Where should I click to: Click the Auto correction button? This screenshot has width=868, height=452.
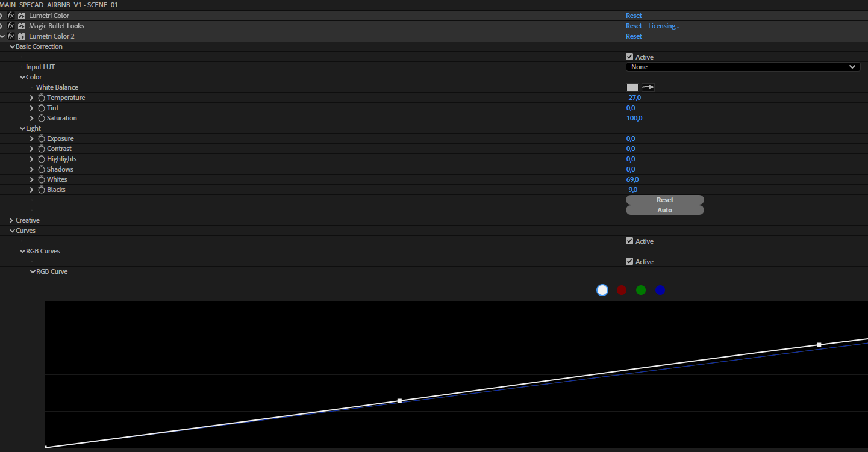tap(665, 210)
